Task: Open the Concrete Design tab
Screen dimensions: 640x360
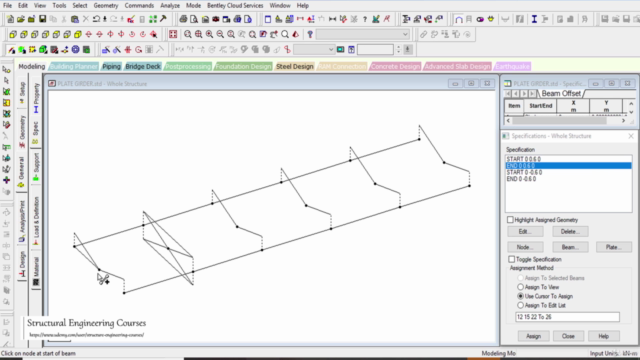Action: (395, 66)
